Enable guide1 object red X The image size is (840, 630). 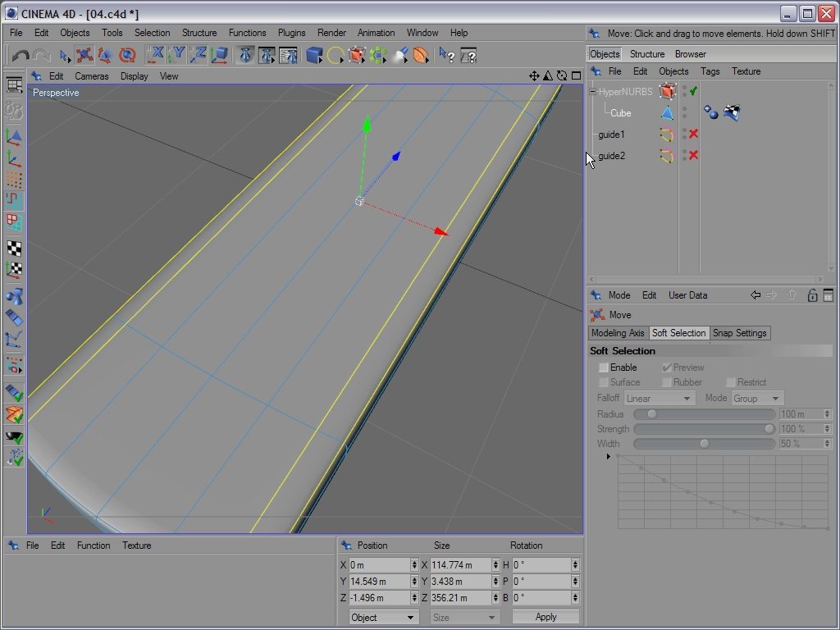pos(693,134)
